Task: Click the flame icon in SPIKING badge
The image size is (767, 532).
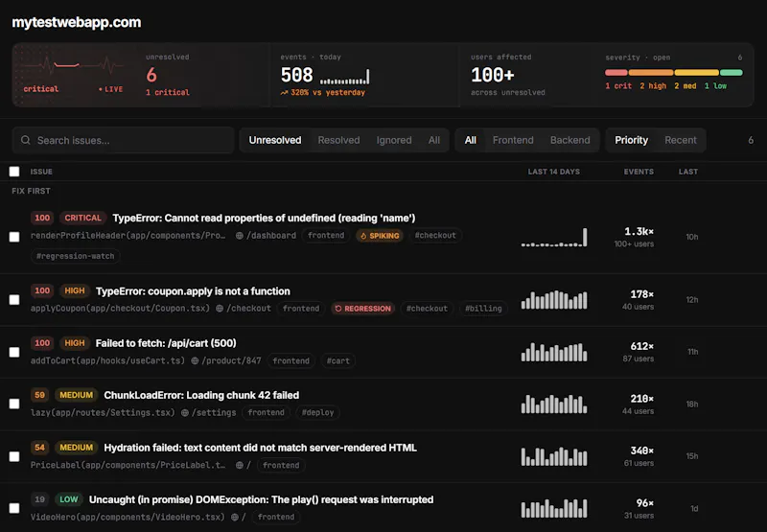Action: (x=363, y=236)
